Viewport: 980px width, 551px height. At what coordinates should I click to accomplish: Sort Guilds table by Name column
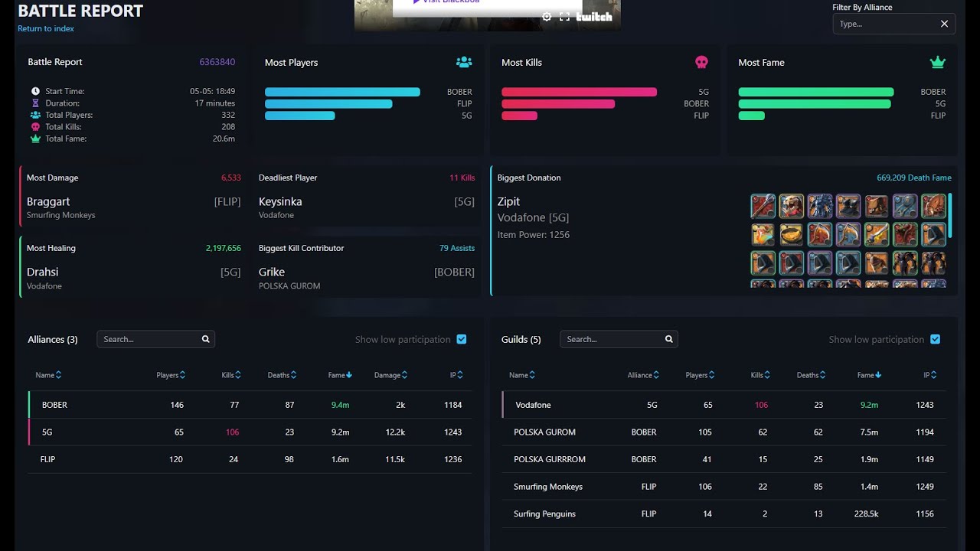coord(522,375)
